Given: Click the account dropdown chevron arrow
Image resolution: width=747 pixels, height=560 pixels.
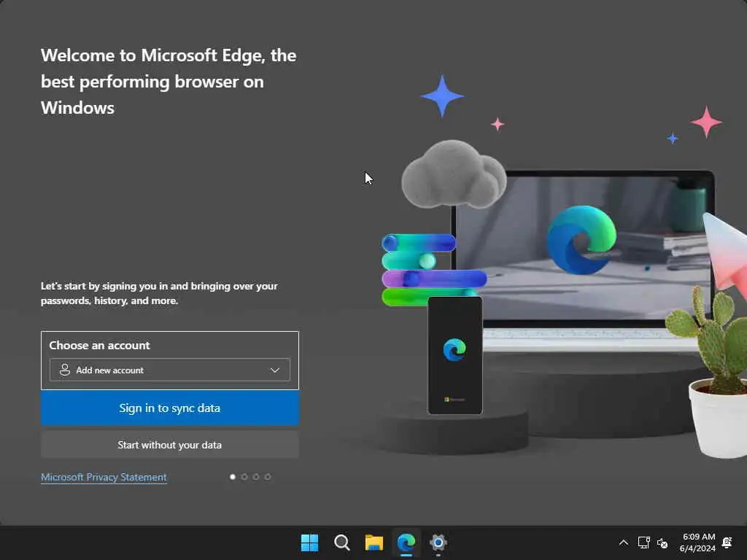Looking at the screenshot, I should tap(275, 370).
